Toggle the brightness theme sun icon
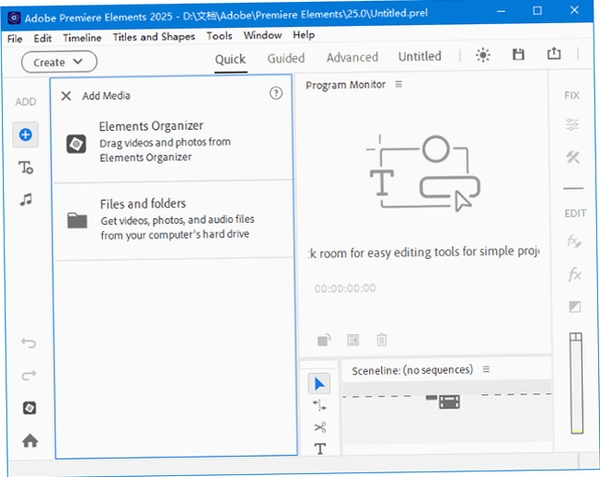The height and width of the screenshot is (477, 600). point(483,55)
